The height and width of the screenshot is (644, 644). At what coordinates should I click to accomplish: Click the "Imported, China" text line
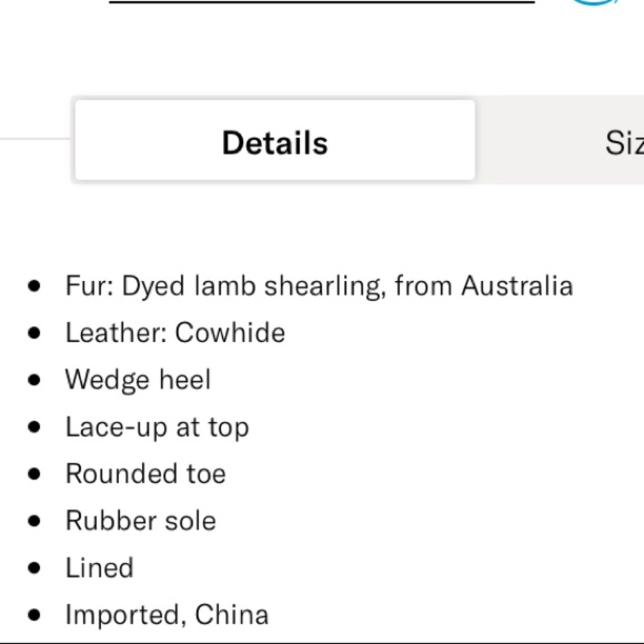(x=167, y=615)
